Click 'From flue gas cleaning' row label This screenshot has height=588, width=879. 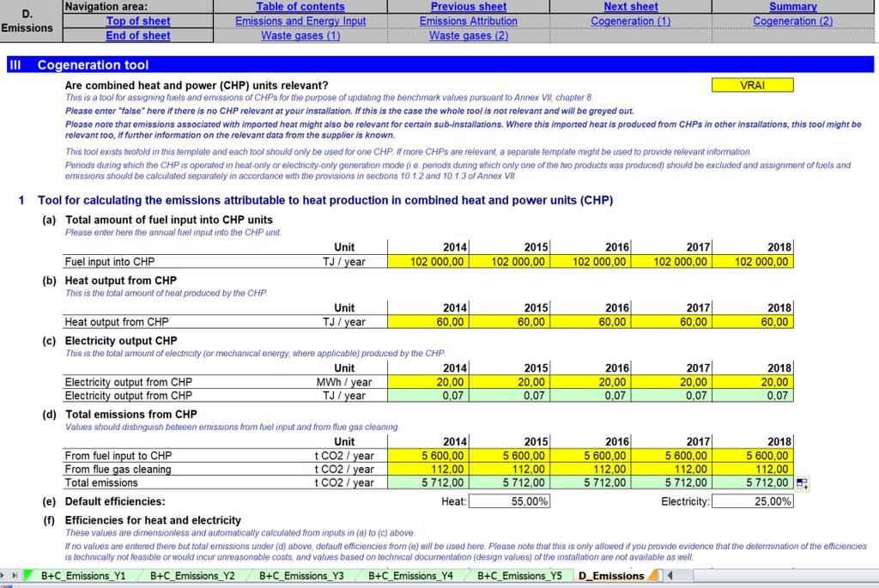point(118,470)
